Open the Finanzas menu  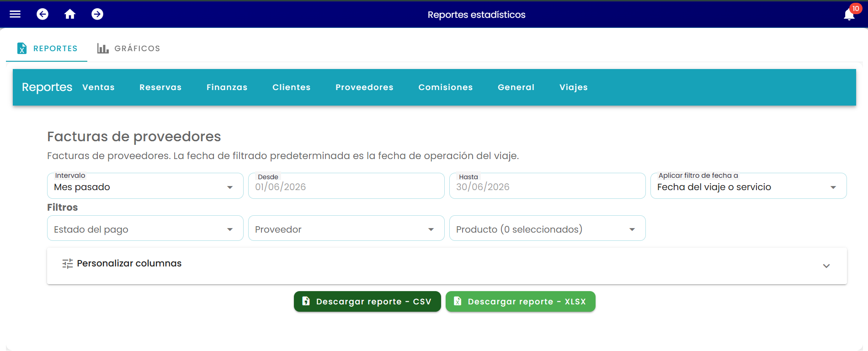(x=227, y=87)
